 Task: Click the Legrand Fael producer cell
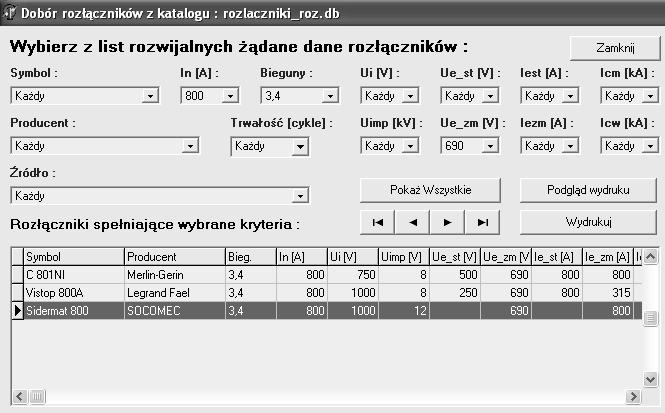[x=175, y=293]
